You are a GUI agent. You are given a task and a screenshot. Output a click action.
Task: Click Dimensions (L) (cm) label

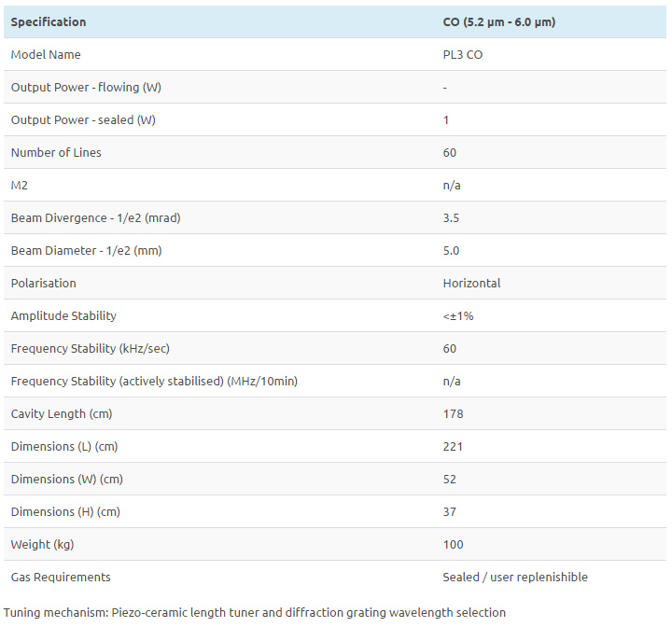coord(64,446)
